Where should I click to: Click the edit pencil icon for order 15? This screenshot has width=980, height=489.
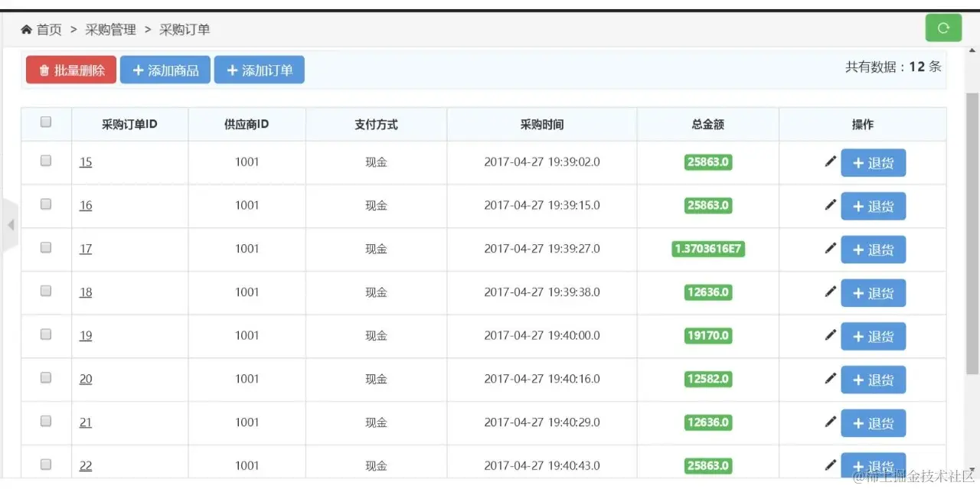coord(830,161)
